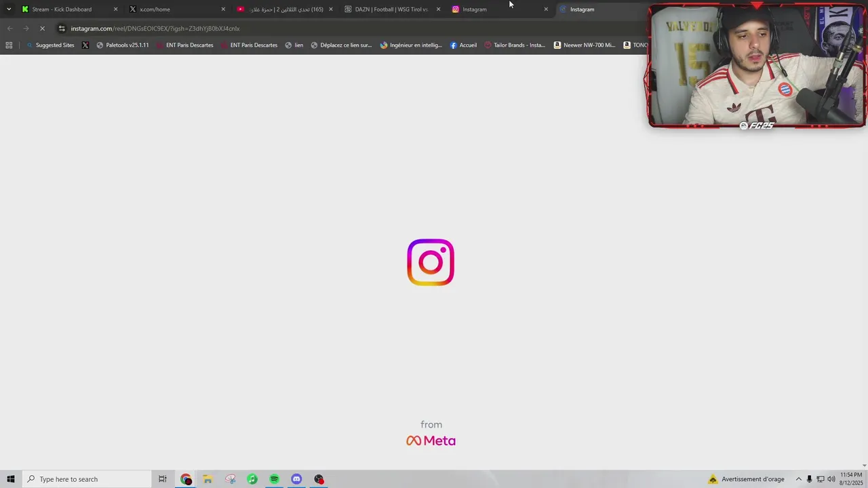Viewport: 868px width, 488px height.
Task: Open Spotify from the taskbar
Action: 274,479
